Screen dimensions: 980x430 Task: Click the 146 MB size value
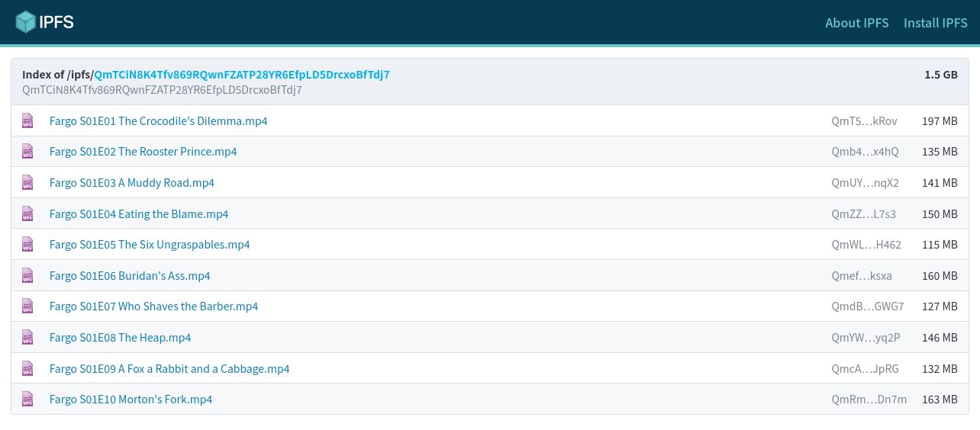click(x=940, y=338)
